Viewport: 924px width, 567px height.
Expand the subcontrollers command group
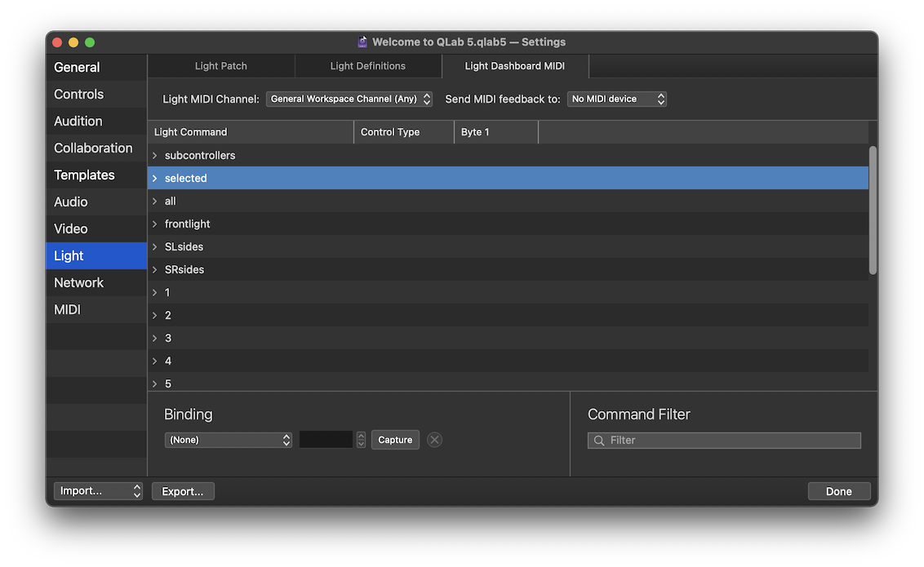pos(155,155)
